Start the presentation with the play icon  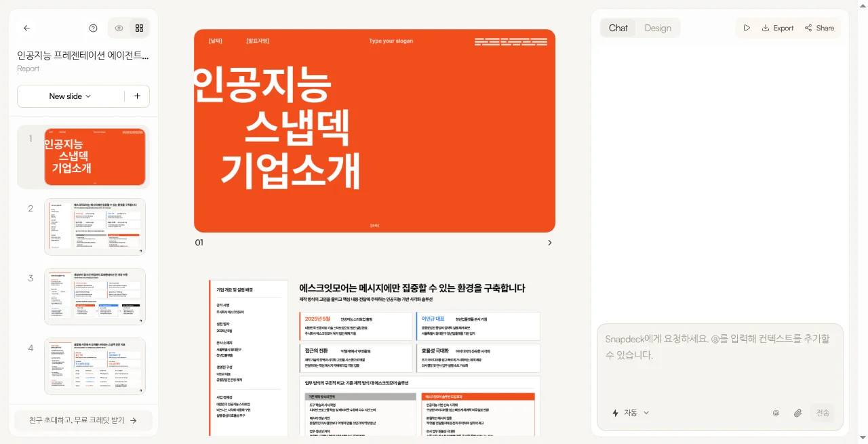747,28
